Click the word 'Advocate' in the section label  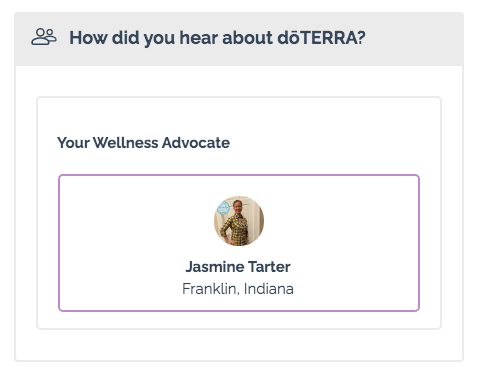point(196,143)
